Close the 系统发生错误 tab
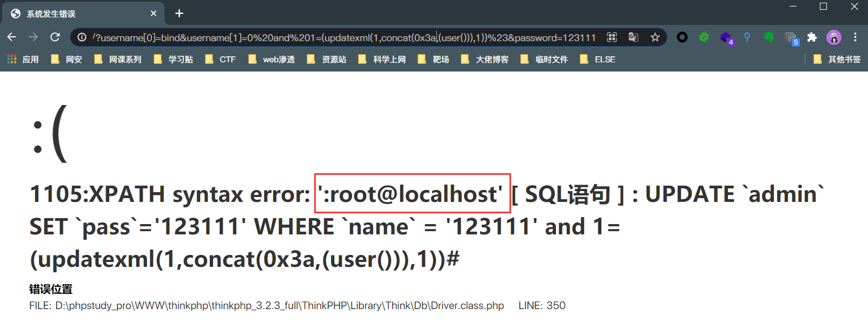The height and width of the screenshot is (321, 868). [154, 14]
